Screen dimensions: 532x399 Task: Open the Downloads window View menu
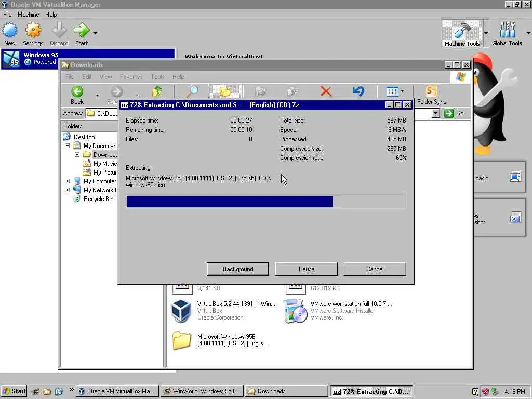[105, 77]
